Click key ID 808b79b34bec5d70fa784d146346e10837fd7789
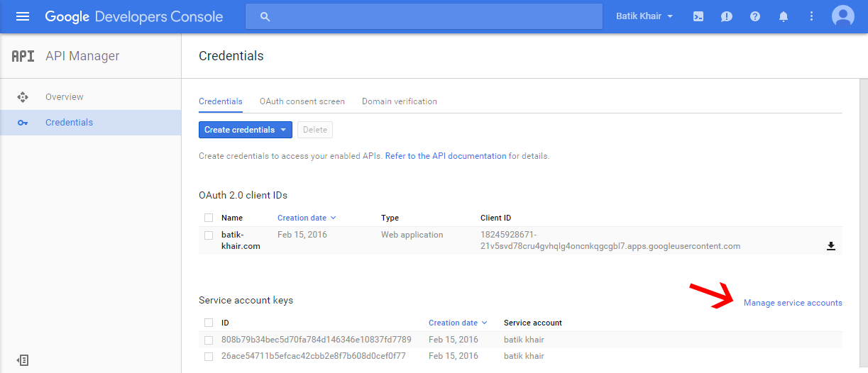Screen dimensions: 868x373 pos(317,340)
